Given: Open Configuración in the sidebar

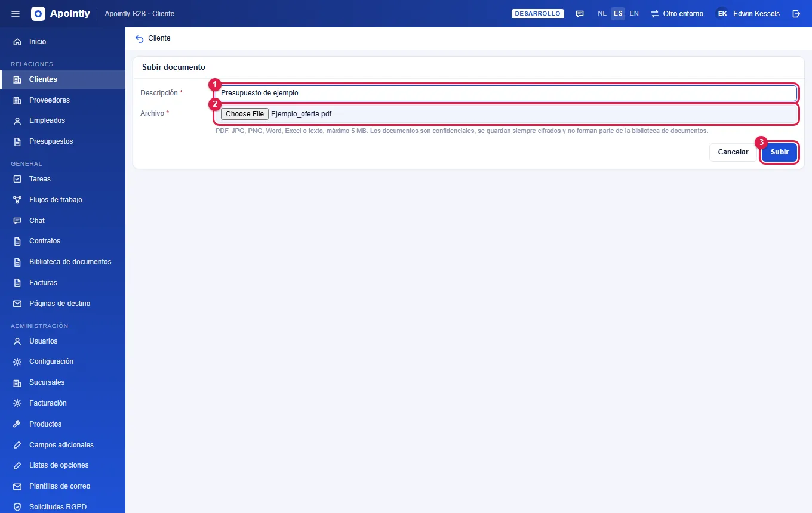Looking at the screenshot, I should 63,361.
